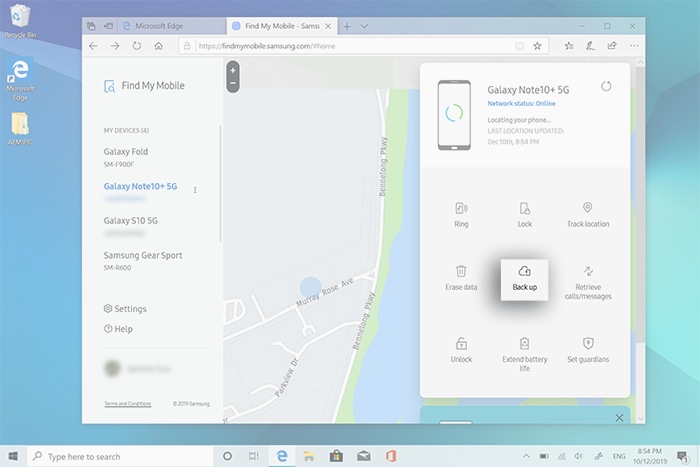Click the blurred account profile picture

112,368
